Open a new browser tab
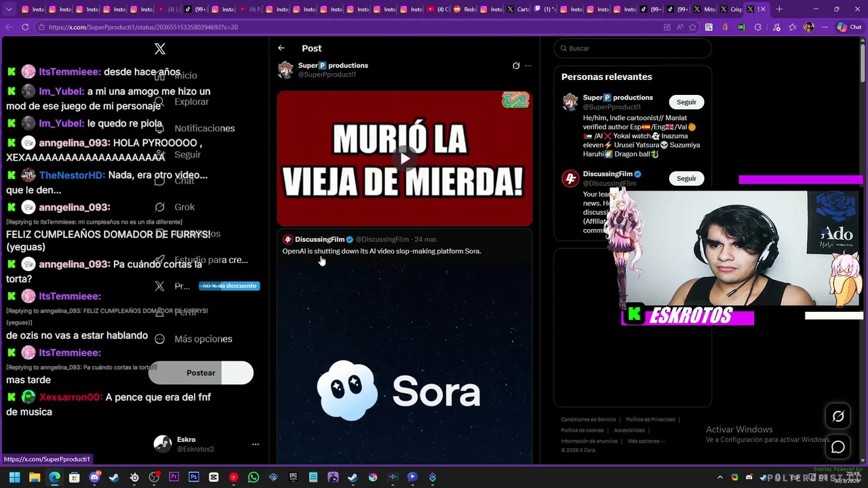This screenshot has width=868, height=488. tap(779, 9)
